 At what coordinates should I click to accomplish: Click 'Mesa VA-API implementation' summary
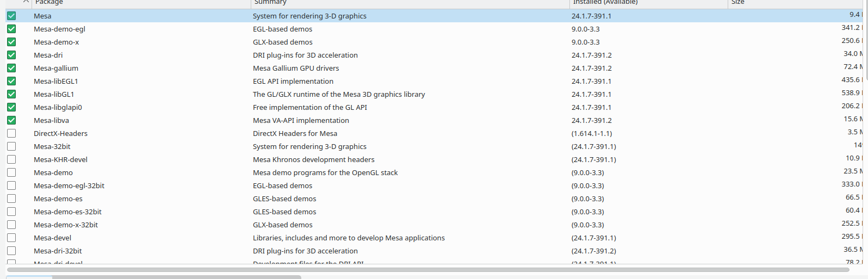coord(301,120)
